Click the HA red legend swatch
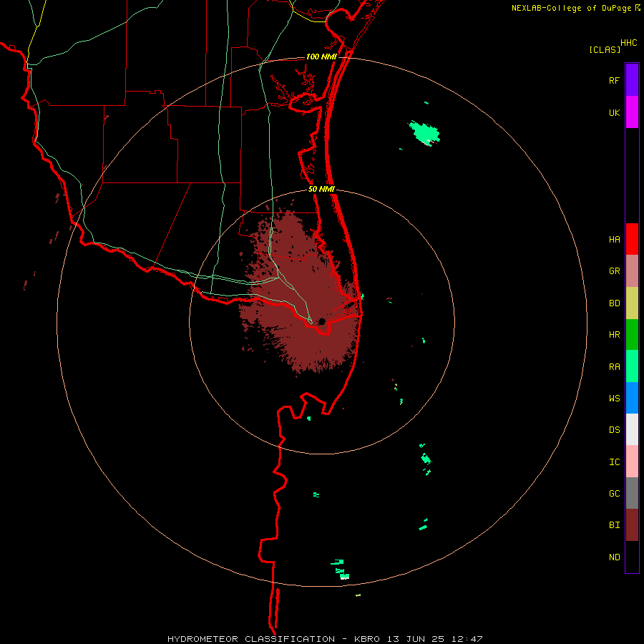644x644 pixels. point(632,239)
